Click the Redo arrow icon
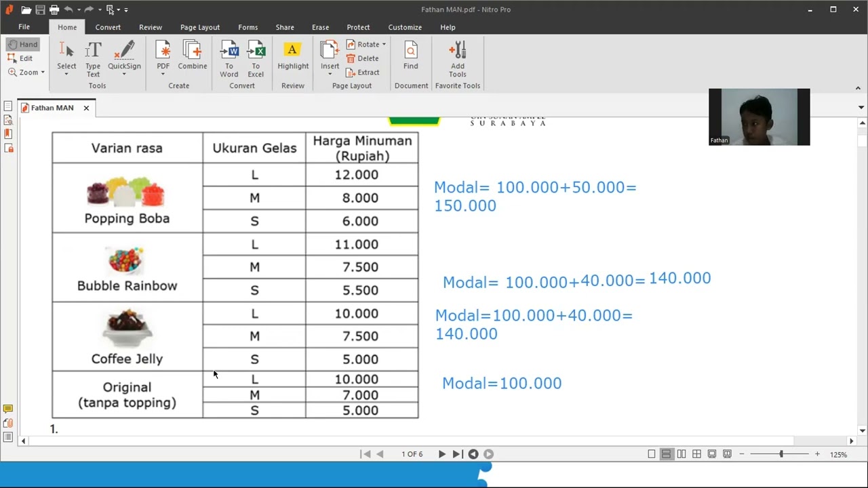 [x=89, y=9]
